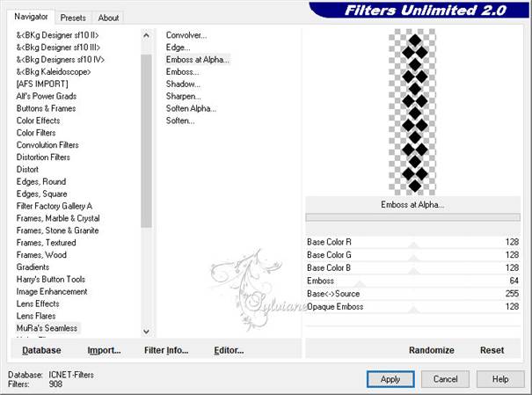
Task: Choose Frames, Wood category
Action: pyautogui.click(x=41, y=255)
